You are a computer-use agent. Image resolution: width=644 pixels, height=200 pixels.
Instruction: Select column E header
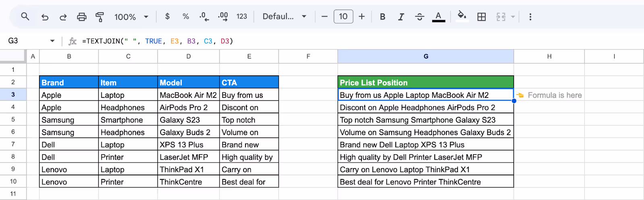coord(249,56)
